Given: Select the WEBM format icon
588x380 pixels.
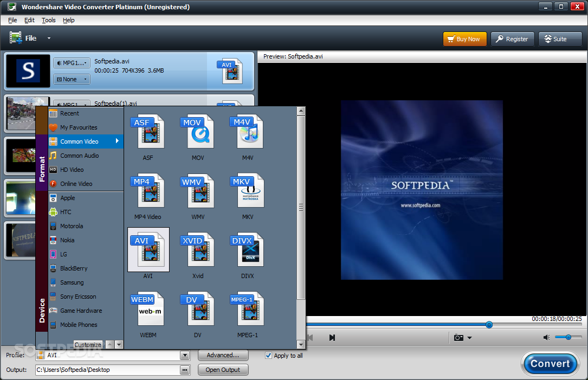Looking at the screenshot, I should pos(148,309).
